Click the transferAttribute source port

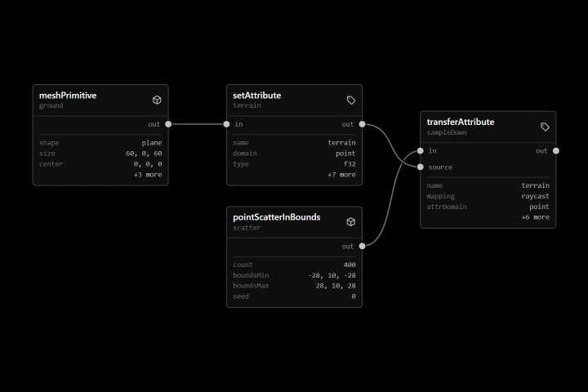coord(421,167)
